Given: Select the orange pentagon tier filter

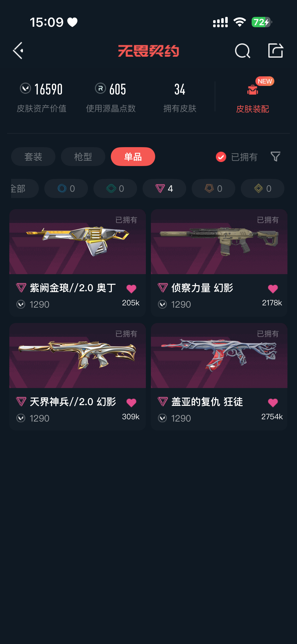Looking at the screenshot, I should pos(213,188).
